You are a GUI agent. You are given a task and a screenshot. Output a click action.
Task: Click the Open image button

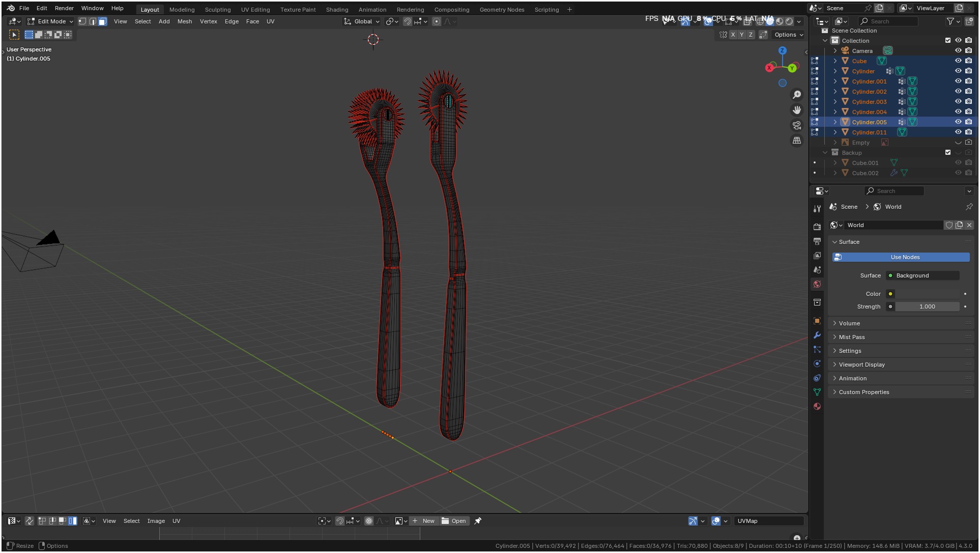(x=454, y=521)
